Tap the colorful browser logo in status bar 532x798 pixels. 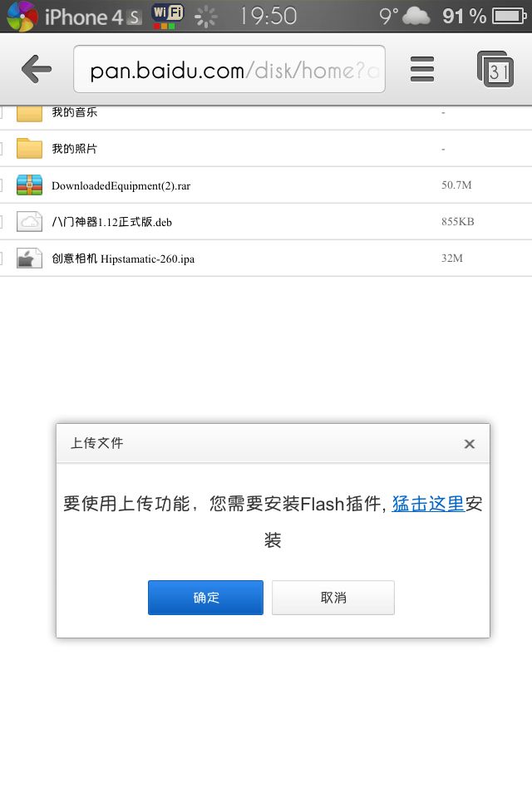[22, 17]
